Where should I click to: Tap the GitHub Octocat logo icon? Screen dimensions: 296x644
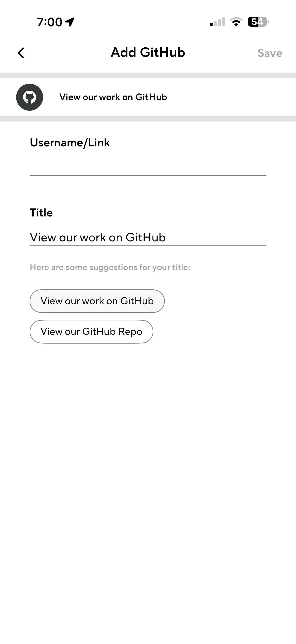pos(30,97)
